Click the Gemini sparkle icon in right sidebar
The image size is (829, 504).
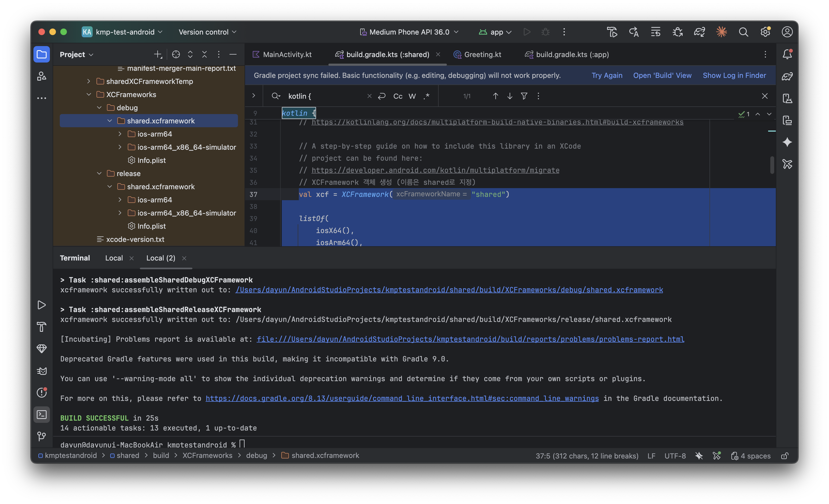[787, 142]
